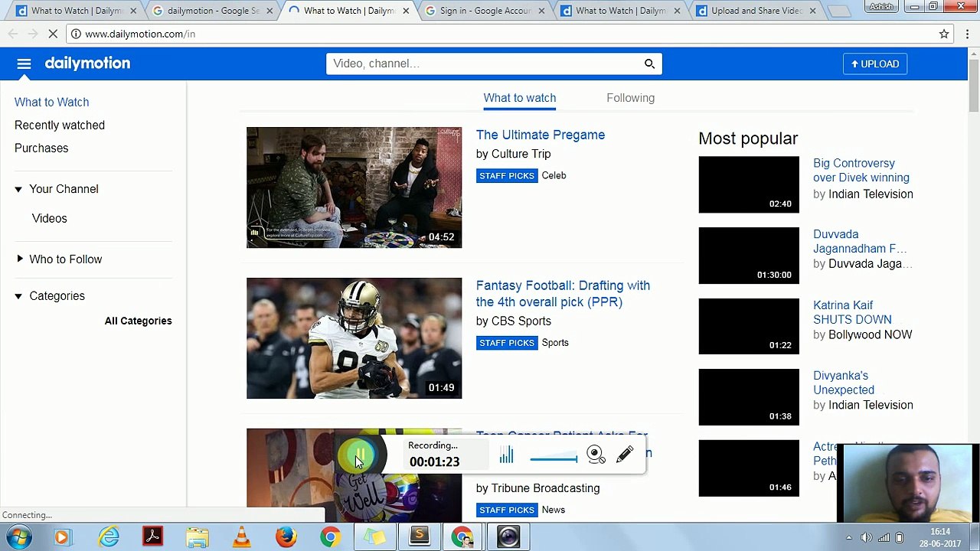Open What to Watch in sidebar
This screenshot has height=551, width=980.
click(51, 102)
